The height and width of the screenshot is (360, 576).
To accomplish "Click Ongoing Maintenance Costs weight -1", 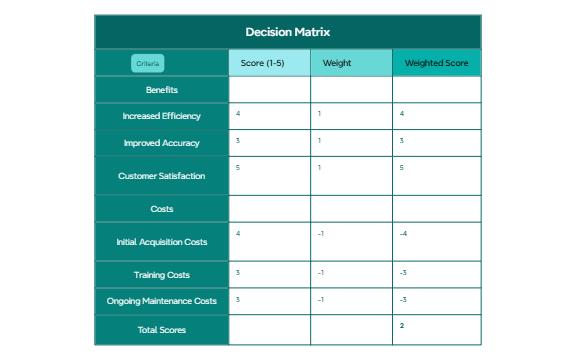I will point(321,300).
